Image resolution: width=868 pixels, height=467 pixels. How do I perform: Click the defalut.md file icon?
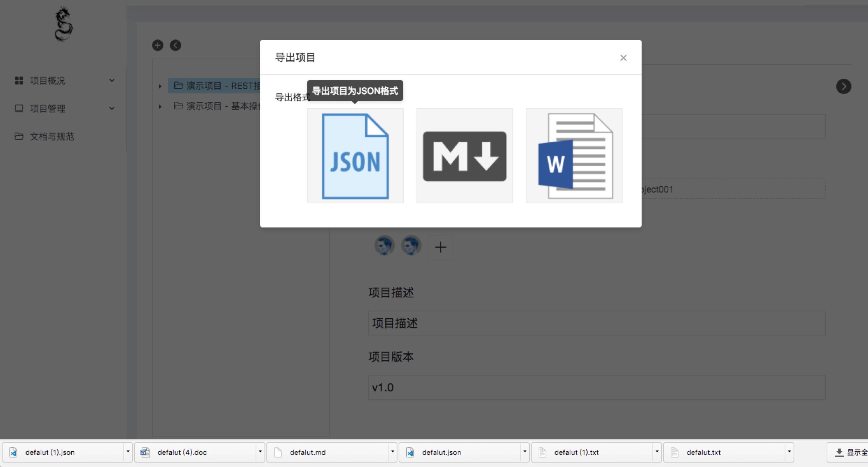click(x=278, y=452)
